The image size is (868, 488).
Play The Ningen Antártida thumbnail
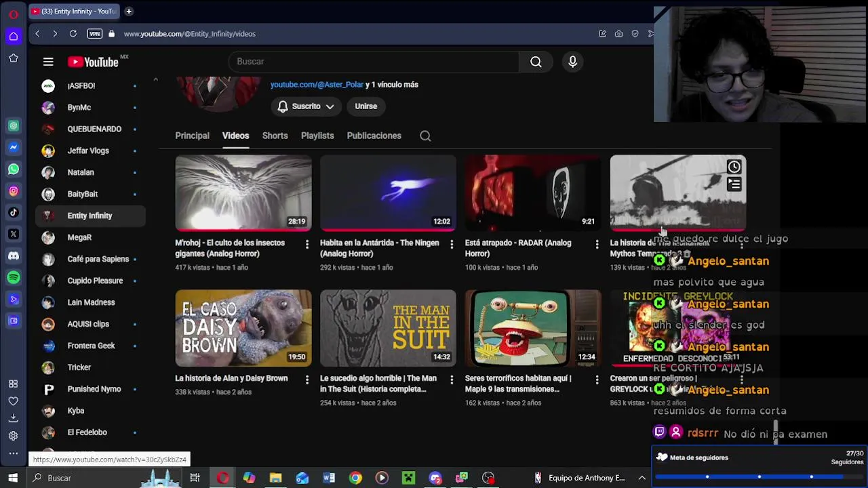point(388,193)
